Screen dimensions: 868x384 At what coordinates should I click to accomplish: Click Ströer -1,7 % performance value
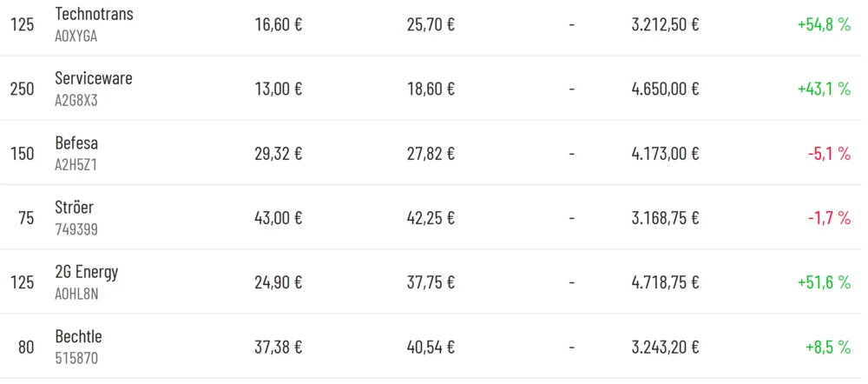pyautogui.click(x=828, y=218)
